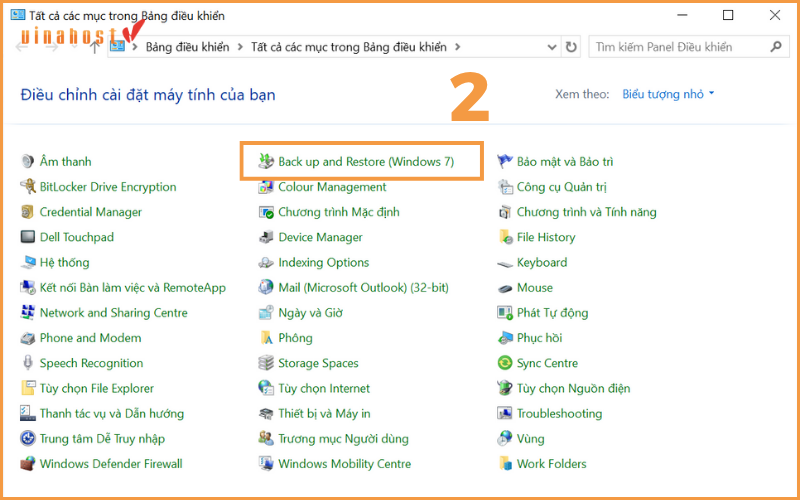This screenshot has width=800, height=500.
Task: Open the Troubleshooting icon
Action: point(506,414)
